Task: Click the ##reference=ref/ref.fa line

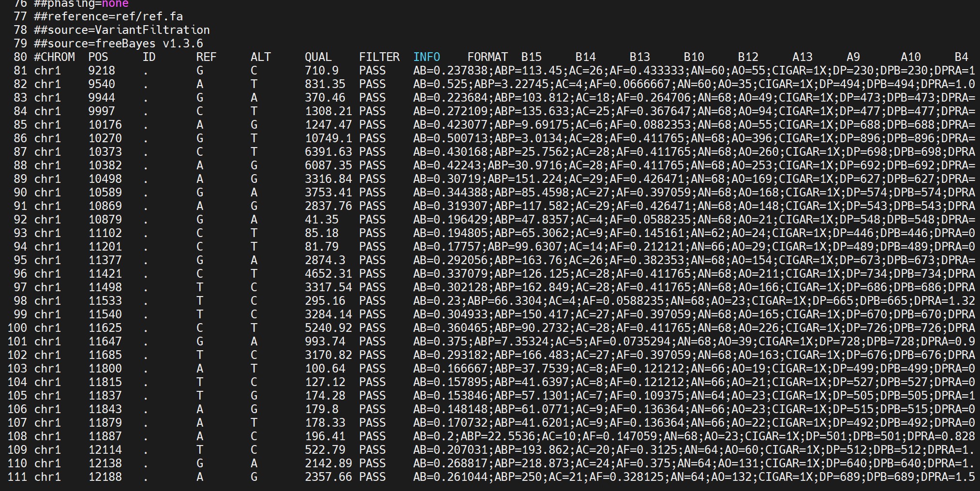Action: tap(108, 16)
